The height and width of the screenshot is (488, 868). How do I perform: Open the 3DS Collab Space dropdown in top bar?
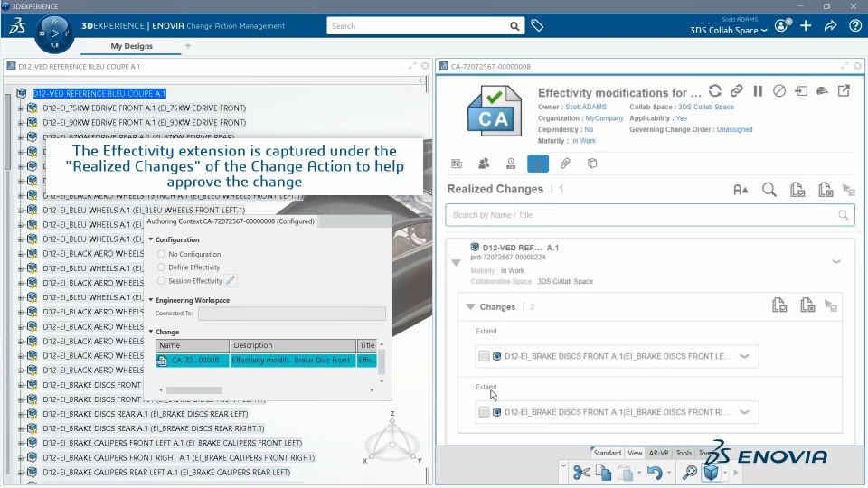(x=729, y=31)
